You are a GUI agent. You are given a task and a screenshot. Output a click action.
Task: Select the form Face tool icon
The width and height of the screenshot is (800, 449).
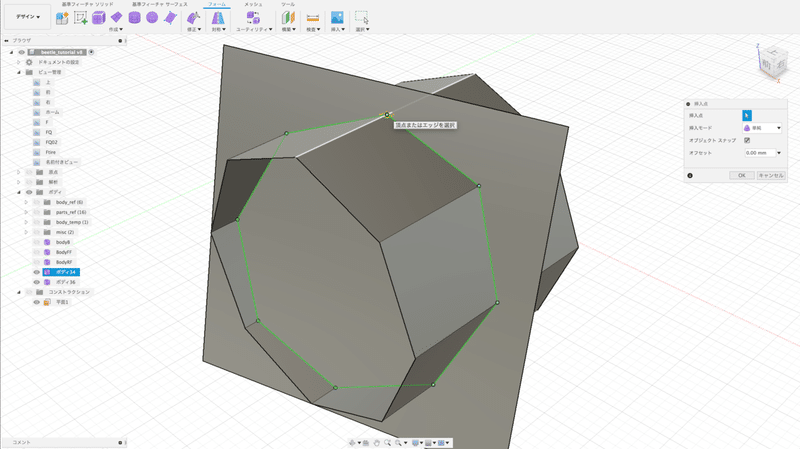click(x=170, y=18)
